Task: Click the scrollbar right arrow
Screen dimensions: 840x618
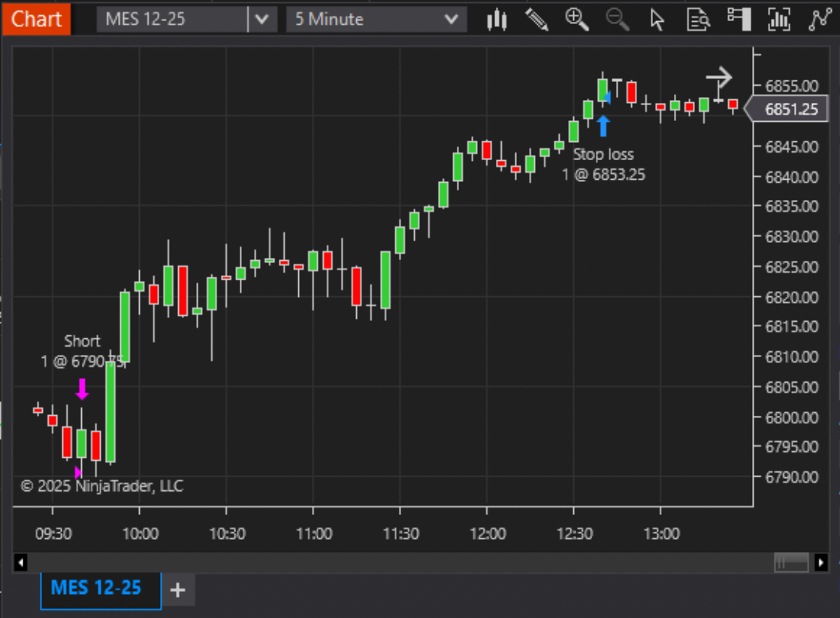Action: point(820,562)
